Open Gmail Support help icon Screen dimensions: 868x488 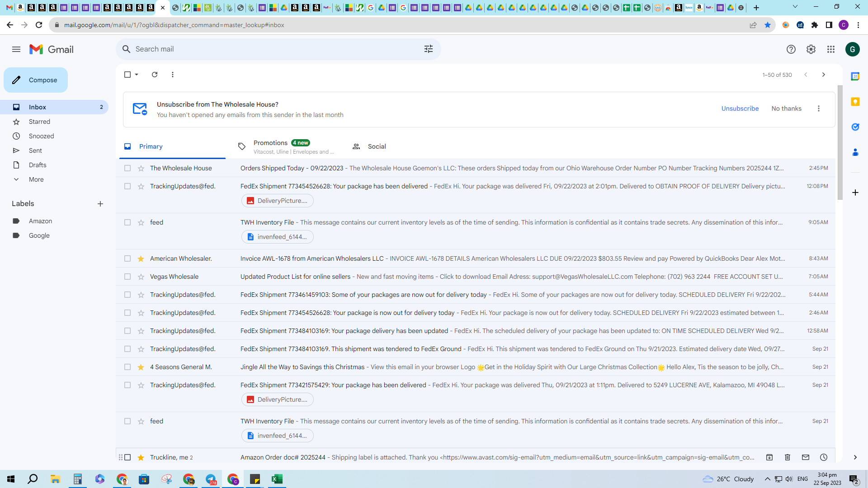pyautogui.click(x=791, y=49)
